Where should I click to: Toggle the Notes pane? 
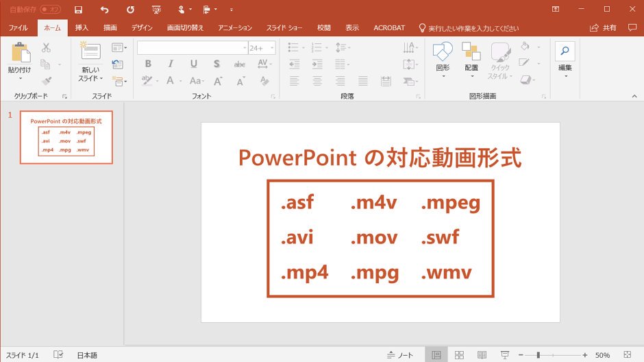tap(400, 355)
